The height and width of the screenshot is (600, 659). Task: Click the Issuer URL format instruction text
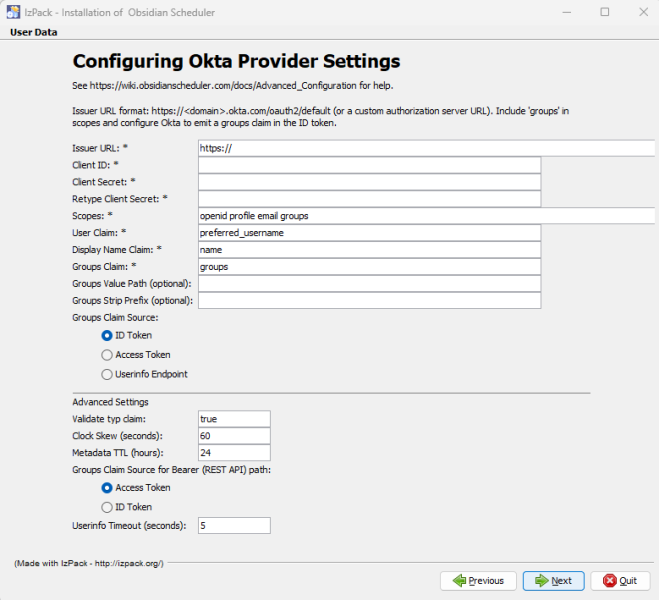pos(320,117)
